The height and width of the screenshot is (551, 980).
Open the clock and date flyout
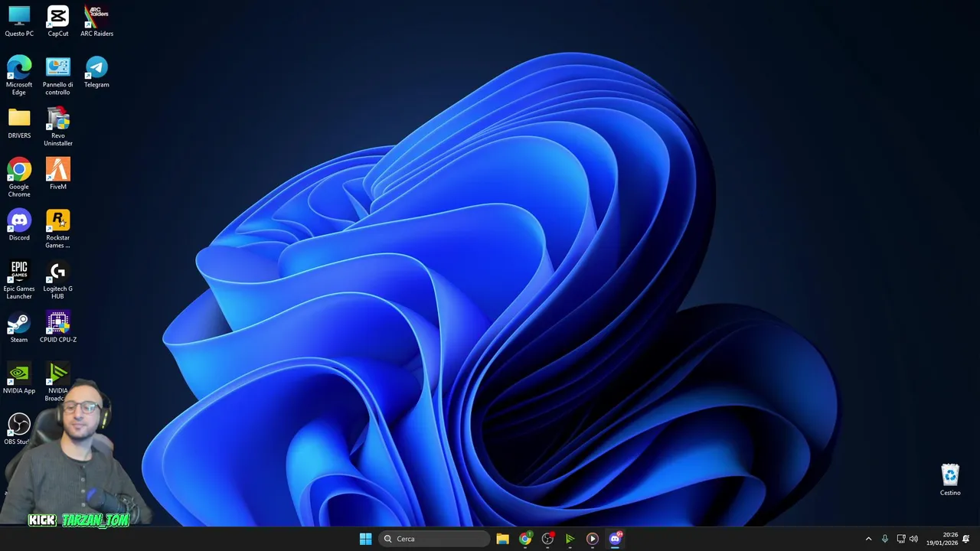pos(942,539)
